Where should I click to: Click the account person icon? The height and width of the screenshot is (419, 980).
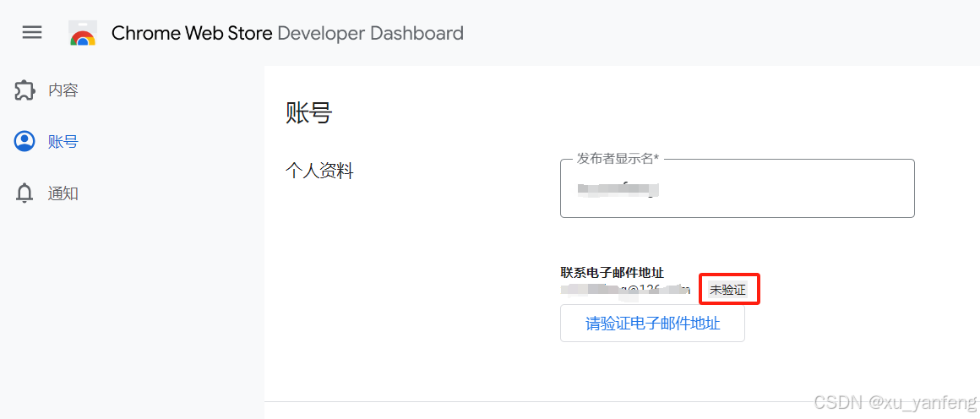[x=24, y=141]
